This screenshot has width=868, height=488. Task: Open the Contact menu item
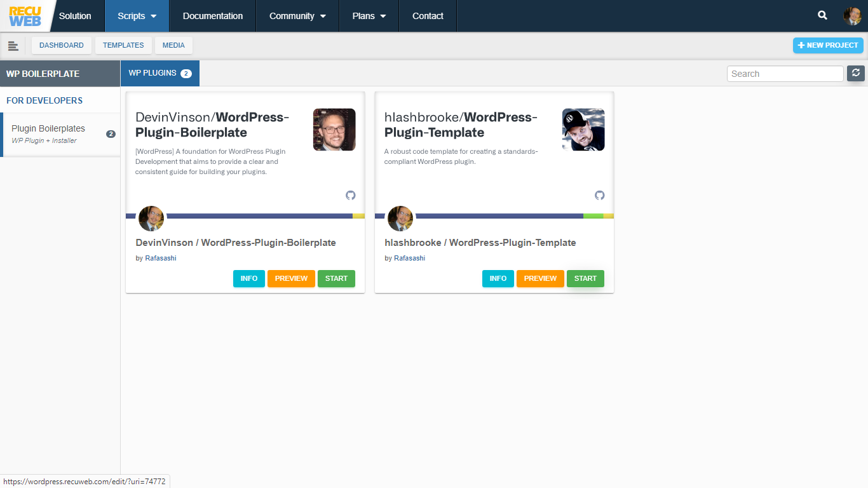[x=428, y=16]
